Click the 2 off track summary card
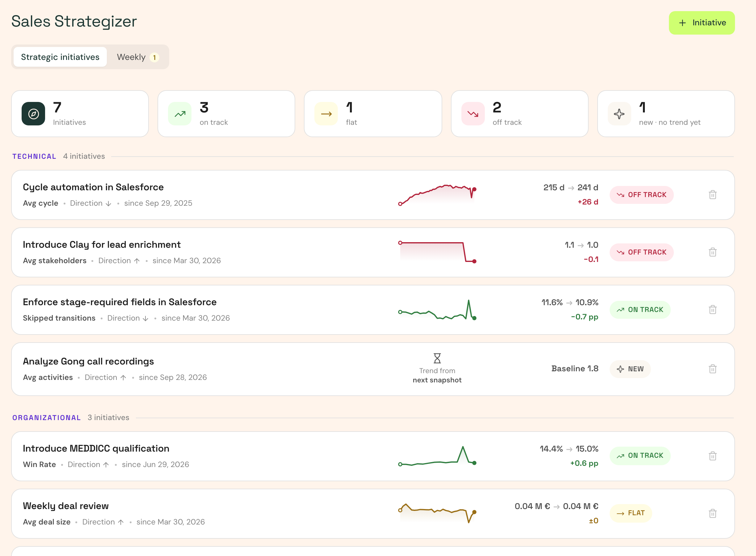Viewport: 756px width, 556px height. point(519,114)
